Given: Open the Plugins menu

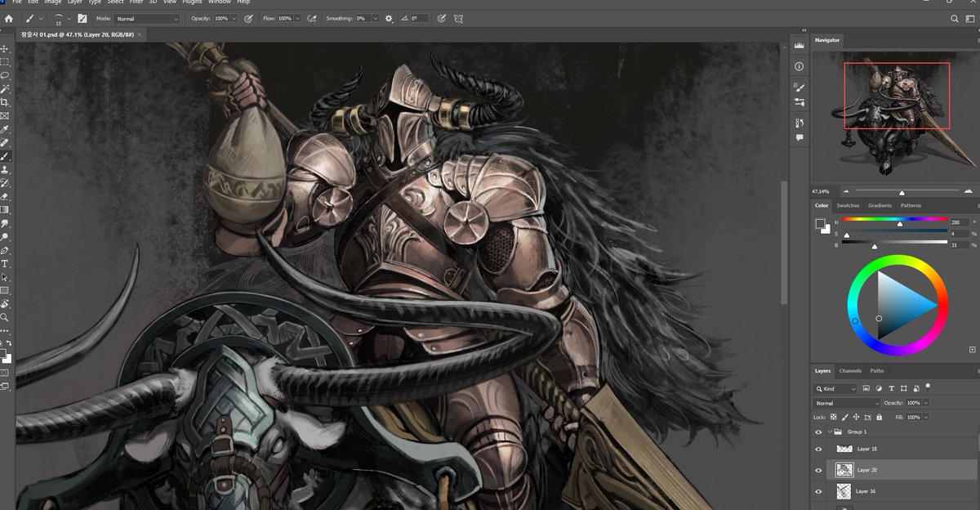Looking at the screenshot, I should coord(192,2).
